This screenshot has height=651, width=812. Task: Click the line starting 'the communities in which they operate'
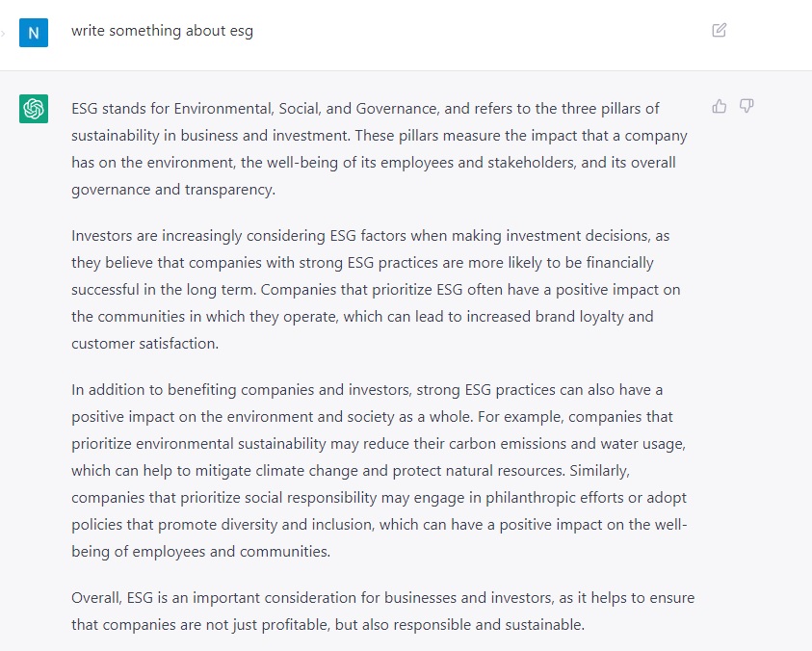click(x=362, y=317)
